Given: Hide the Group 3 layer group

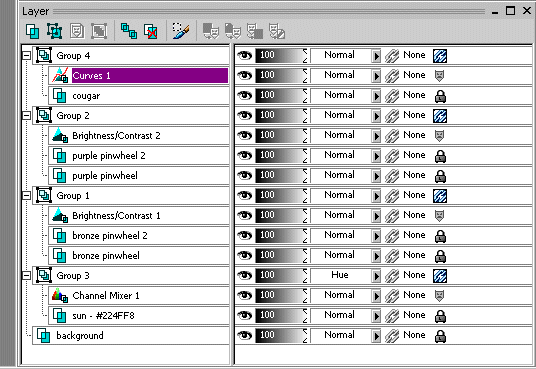Looking at the screenshot, I should (244, 275).
